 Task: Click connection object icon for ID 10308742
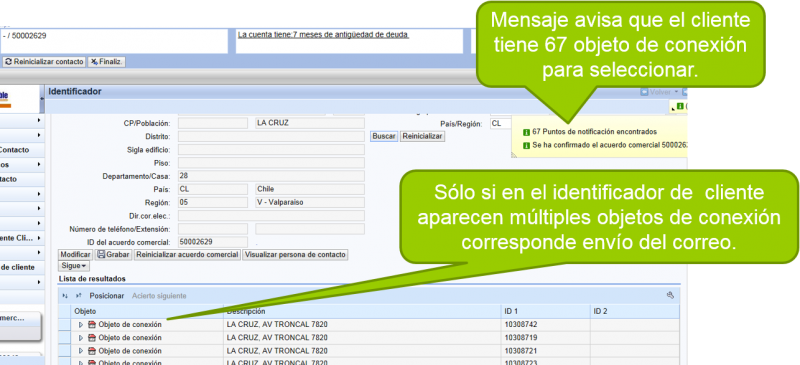click(x=92, y=325)
